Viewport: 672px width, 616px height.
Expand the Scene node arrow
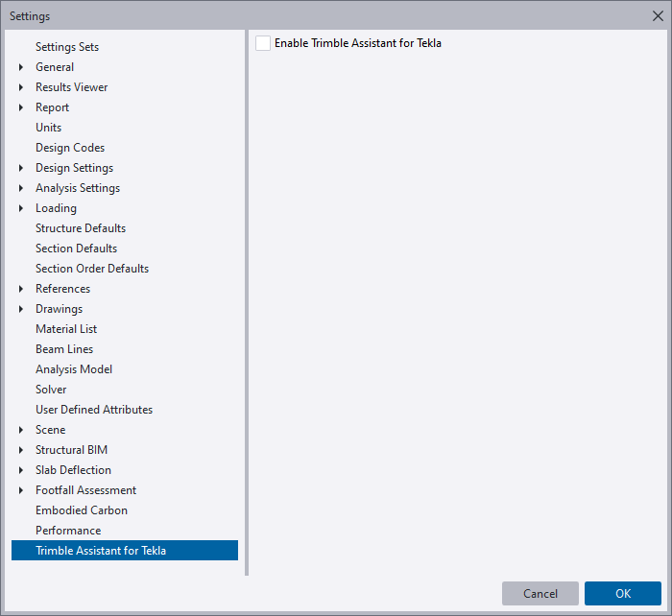coord(20,430)
